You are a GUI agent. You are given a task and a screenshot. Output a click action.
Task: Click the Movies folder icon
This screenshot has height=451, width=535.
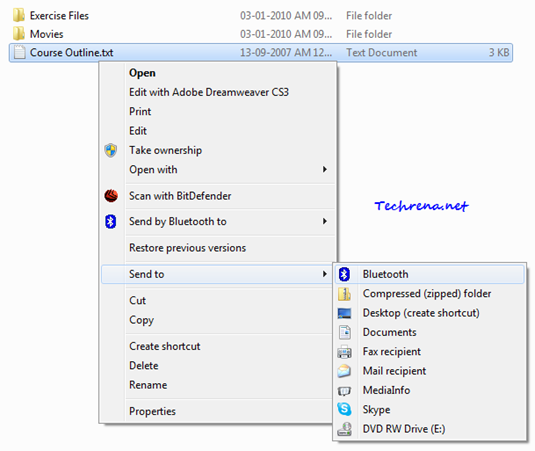click(19, 34)
